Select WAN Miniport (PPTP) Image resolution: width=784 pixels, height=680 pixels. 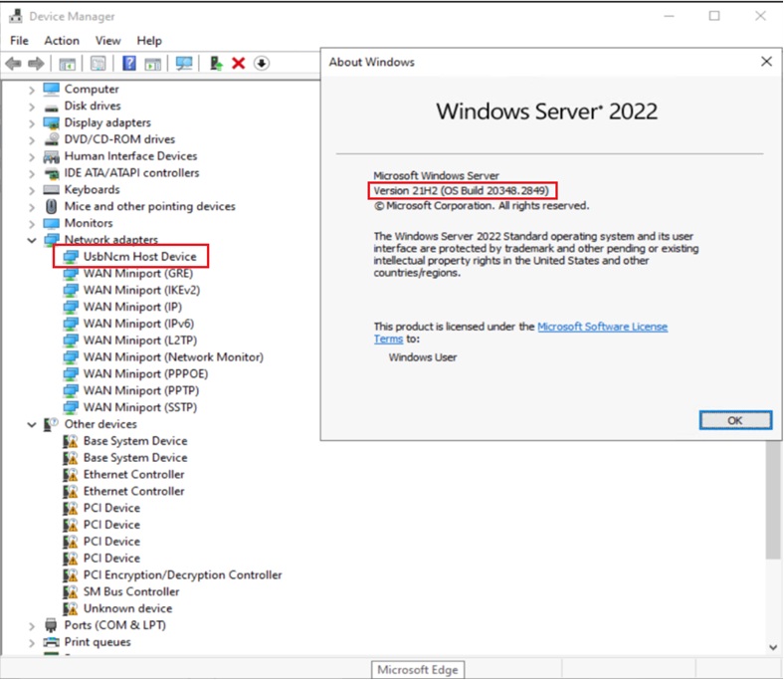click(141, 391)
